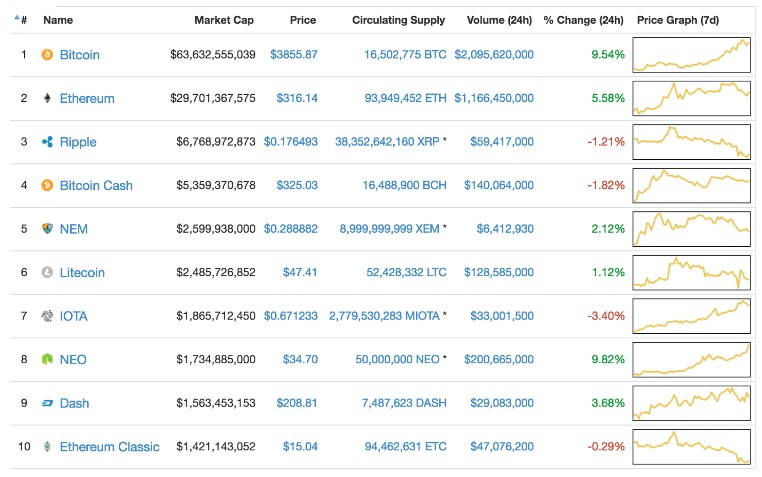Screen dimensions: 762x477
Task: Click the Ethereum Classic green diamond icon
Action: click(x=47, y=446)
